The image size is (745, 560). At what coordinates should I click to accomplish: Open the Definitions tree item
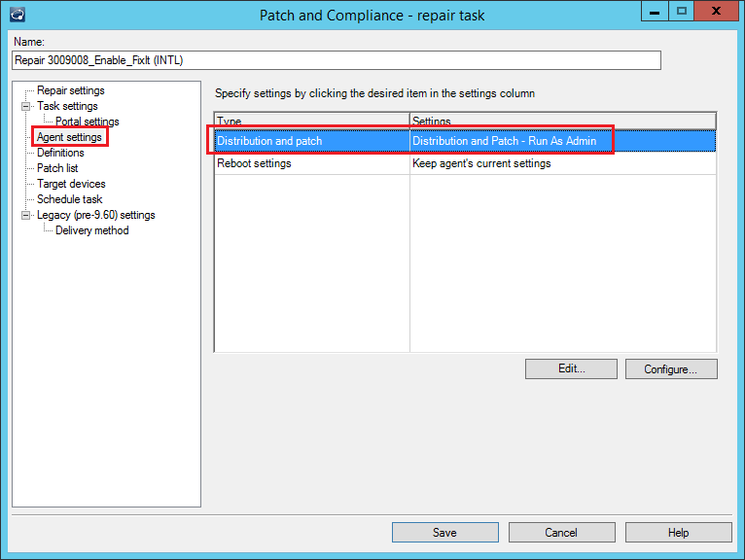coord(60,153)
